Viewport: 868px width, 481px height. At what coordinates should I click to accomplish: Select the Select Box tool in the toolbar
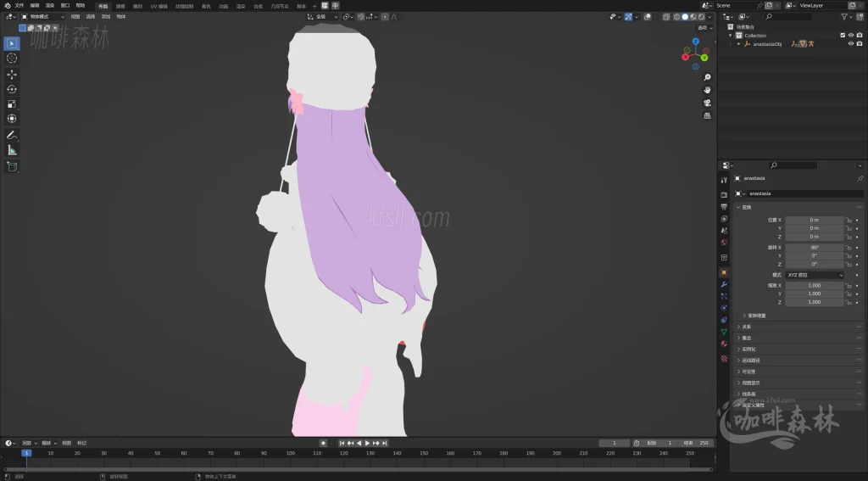[12, 43]
